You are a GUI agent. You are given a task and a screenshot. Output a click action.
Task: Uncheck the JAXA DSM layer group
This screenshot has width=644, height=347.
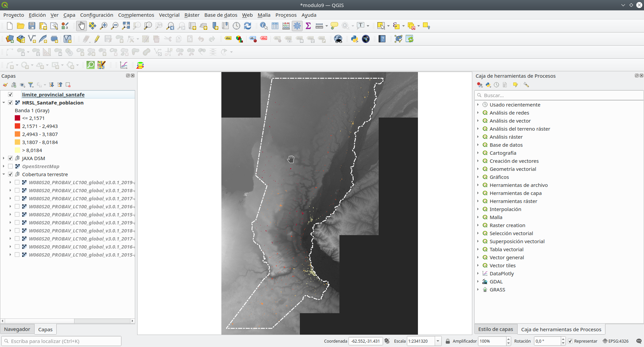click(x=10, y=158)
